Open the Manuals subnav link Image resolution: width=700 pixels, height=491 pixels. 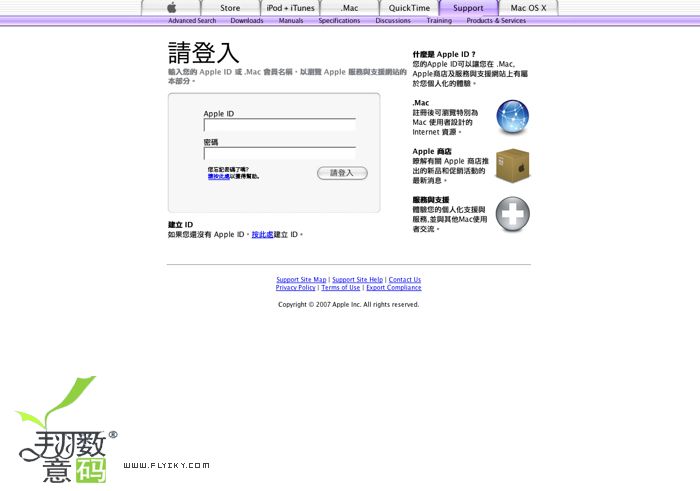pos(291,21)
